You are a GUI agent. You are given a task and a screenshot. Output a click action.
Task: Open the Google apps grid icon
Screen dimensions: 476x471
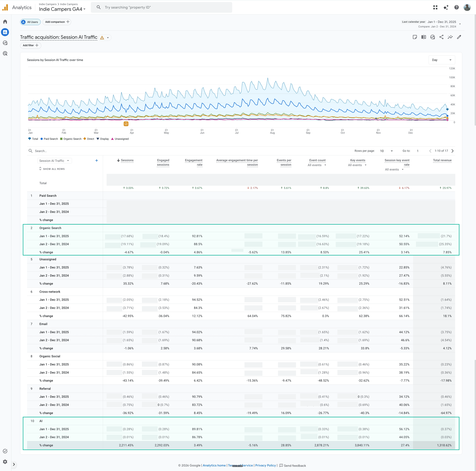tap(435, 7)
